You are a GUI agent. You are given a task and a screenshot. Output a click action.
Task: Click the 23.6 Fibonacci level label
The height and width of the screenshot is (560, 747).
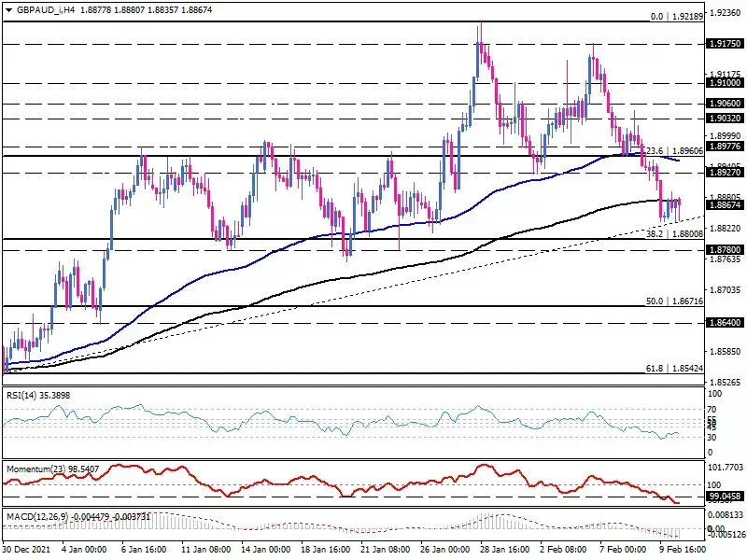(x=674, y=151)
